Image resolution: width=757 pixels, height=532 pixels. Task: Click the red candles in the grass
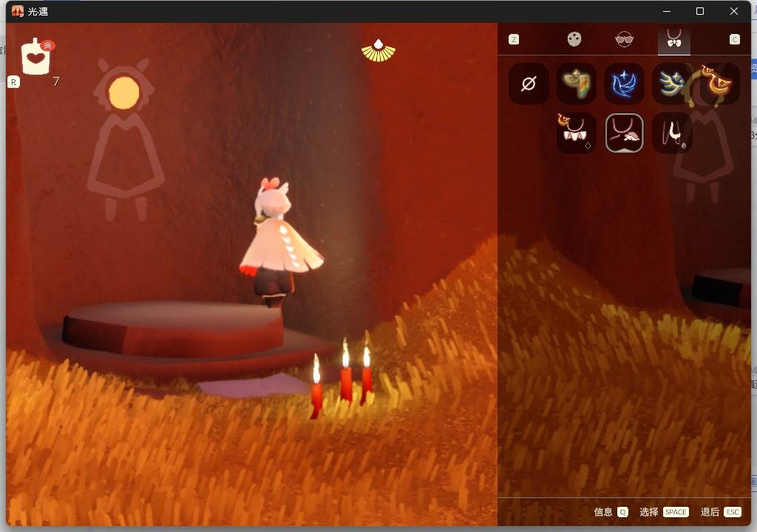click(342, 380)
